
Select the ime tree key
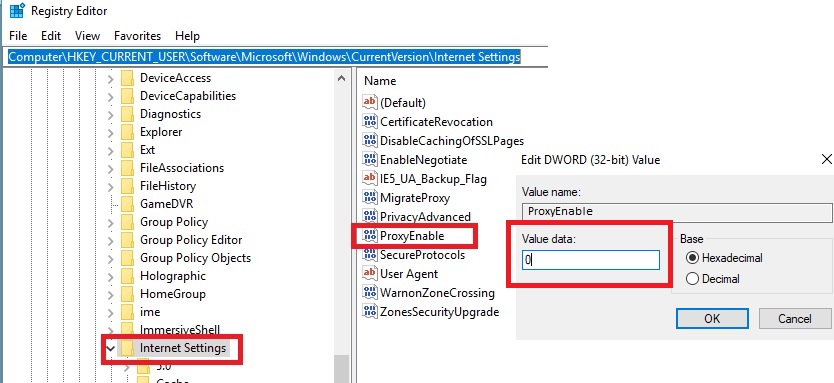150,312
